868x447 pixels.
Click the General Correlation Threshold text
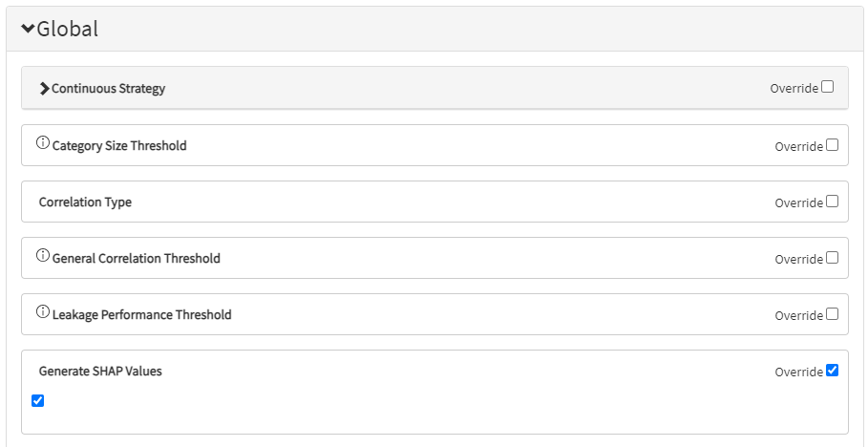pos(137,259)
